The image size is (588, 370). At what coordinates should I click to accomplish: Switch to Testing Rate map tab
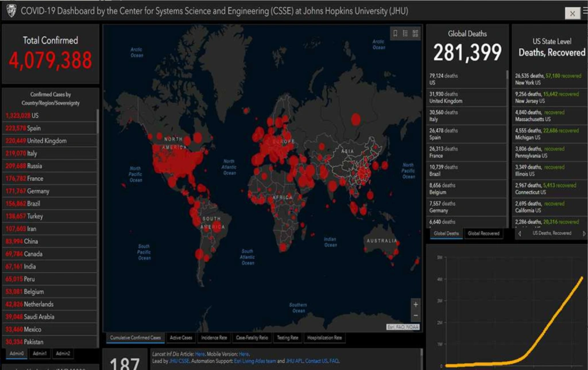tap(288, 338)
